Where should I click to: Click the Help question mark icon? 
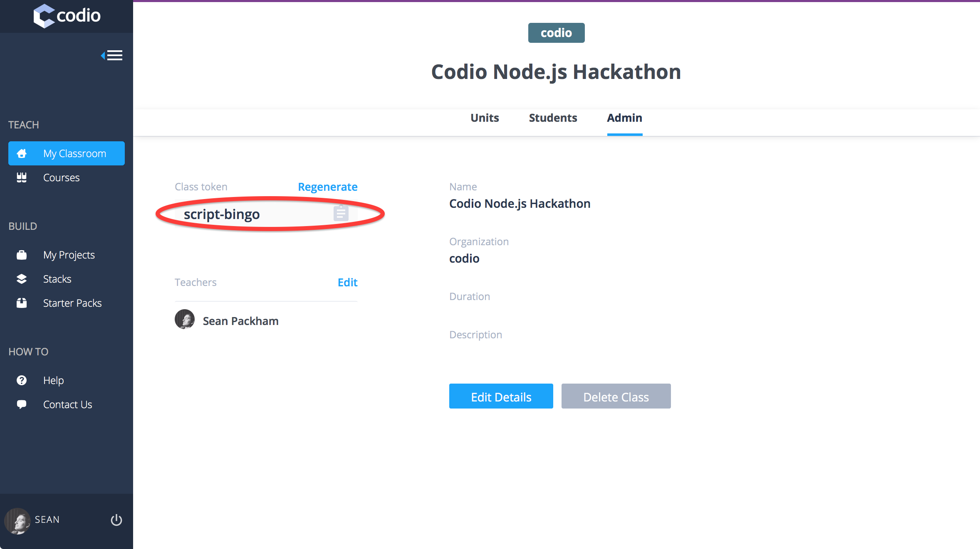(x=22, y=380)
